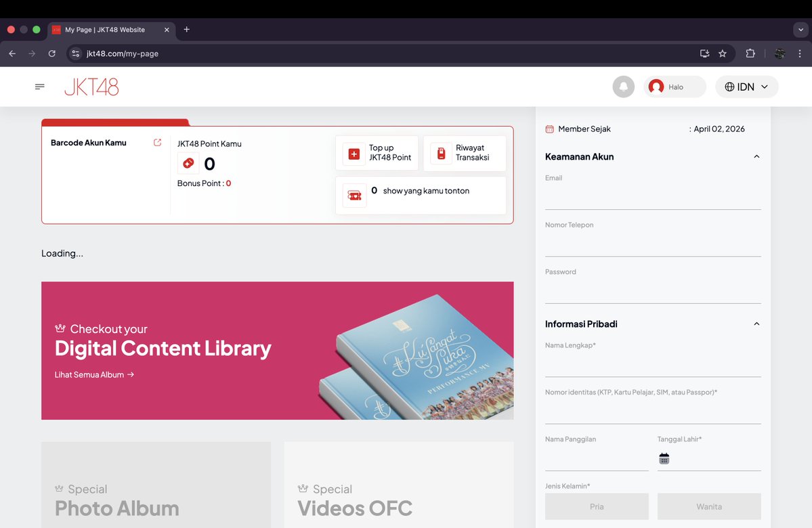Click the Nomor identitas field
812x528 pixels.
[653, 412]
